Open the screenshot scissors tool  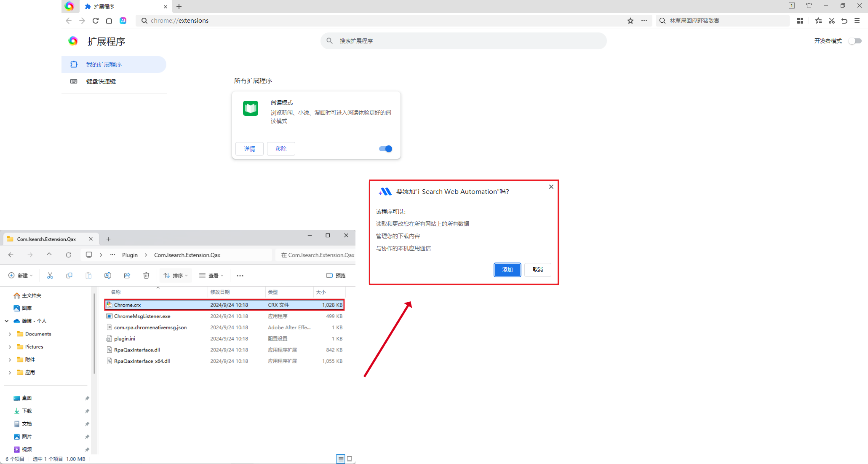point(831,21)
